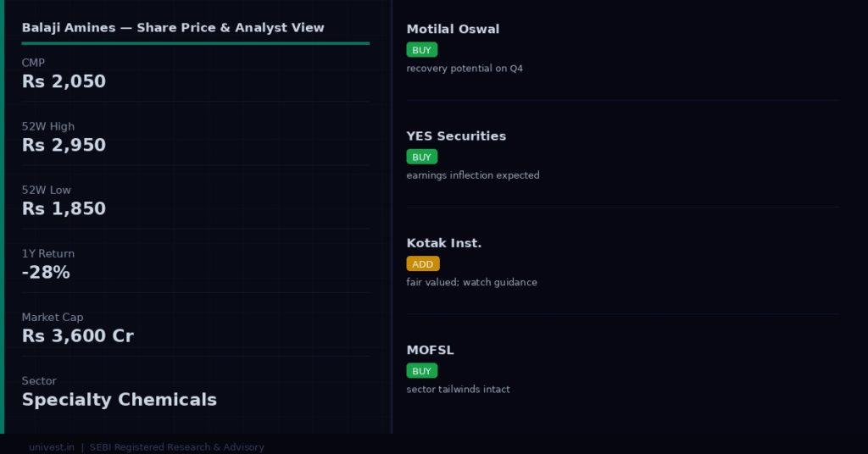Click the 'MOFSL' broker name
Viewport: 868px width, 454px height.
[430, 350]
